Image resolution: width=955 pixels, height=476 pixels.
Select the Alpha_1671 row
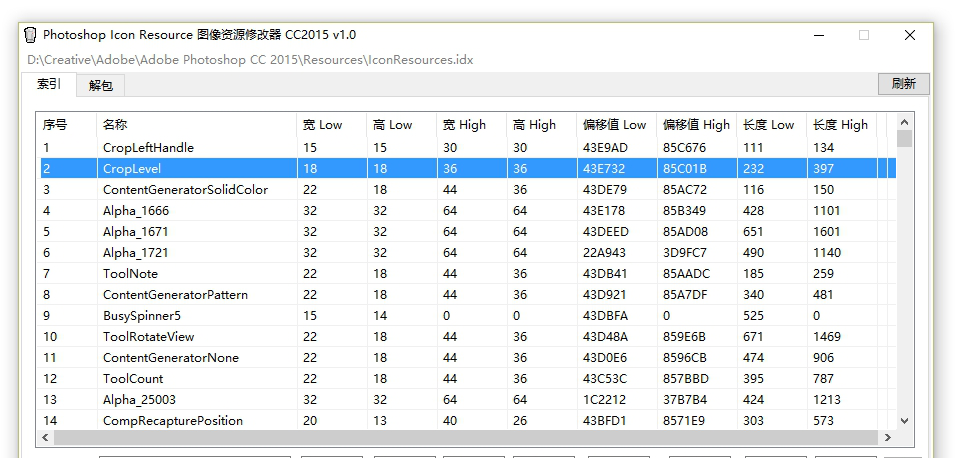click(468, 231)
